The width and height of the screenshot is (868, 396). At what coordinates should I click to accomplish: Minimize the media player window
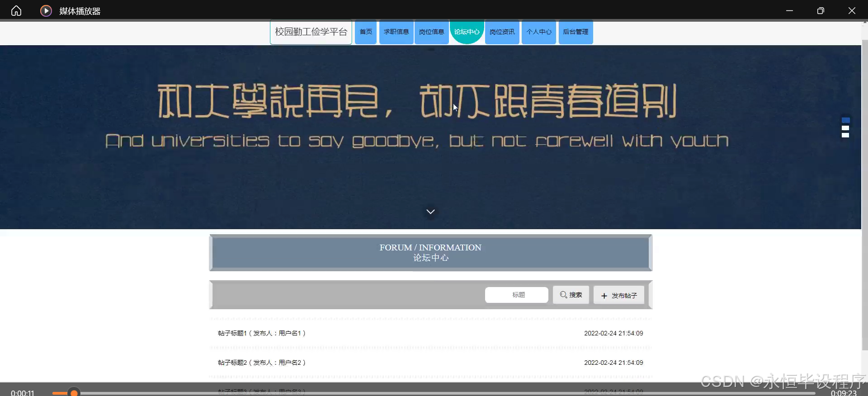tap(789, 10)
